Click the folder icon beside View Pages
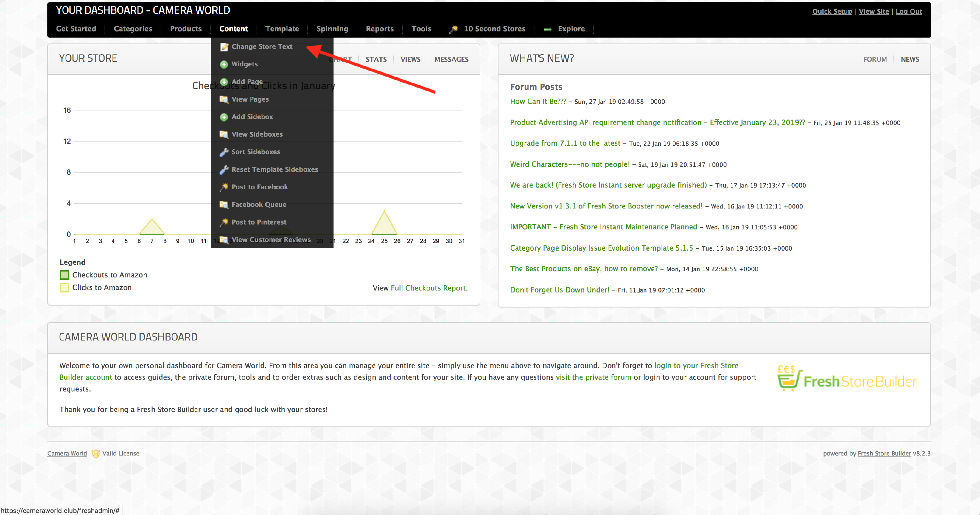This screenshot has width=980, height=515. [x=224, y=99]
